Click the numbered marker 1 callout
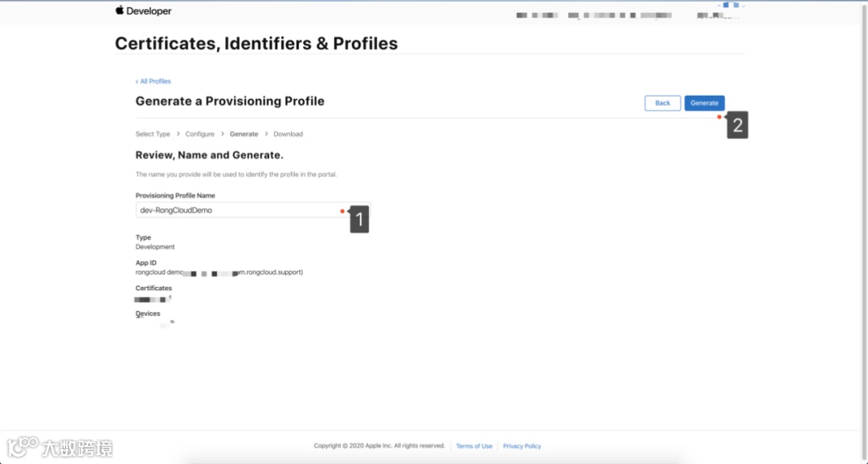This screenshot has width=868, height=464. tap(359, 219)
